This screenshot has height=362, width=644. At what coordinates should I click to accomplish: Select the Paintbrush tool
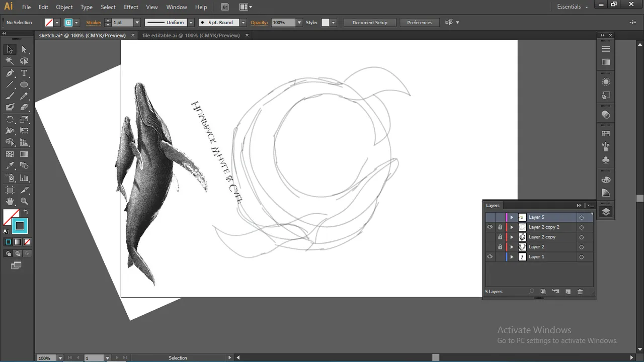click(x=10, y=96)
